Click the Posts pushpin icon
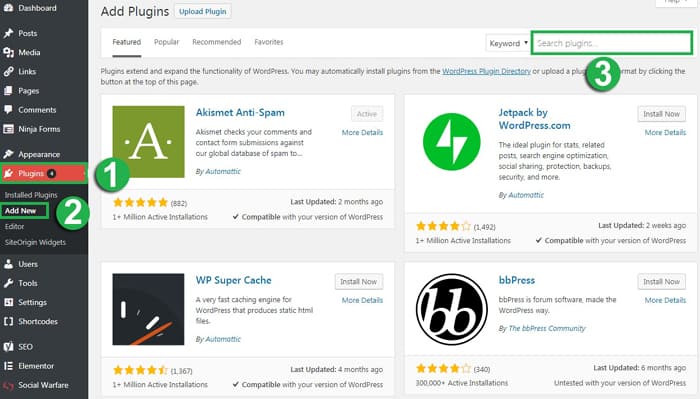700x399 pixels. click(8, 33)
